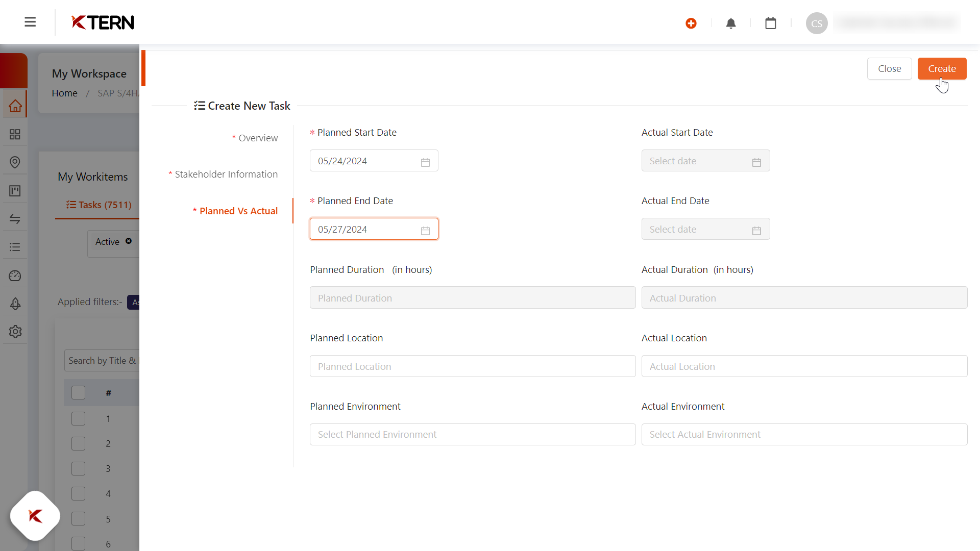Open the Select Actual Environment dropdown

(x=804, y=435)
